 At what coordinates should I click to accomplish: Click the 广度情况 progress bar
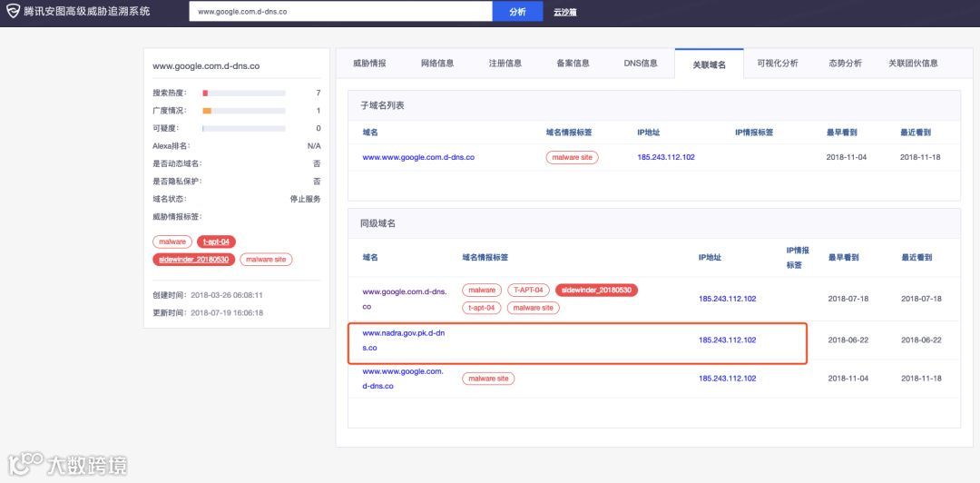click(x=244, y=111)
